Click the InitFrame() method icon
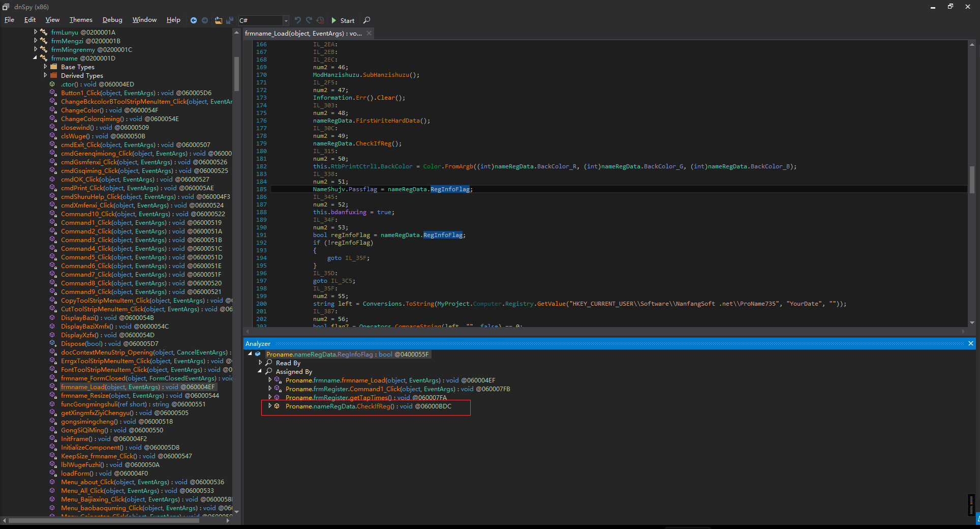Image resolution: width=980 pixels, height=529 pixels. pos(53,438)
